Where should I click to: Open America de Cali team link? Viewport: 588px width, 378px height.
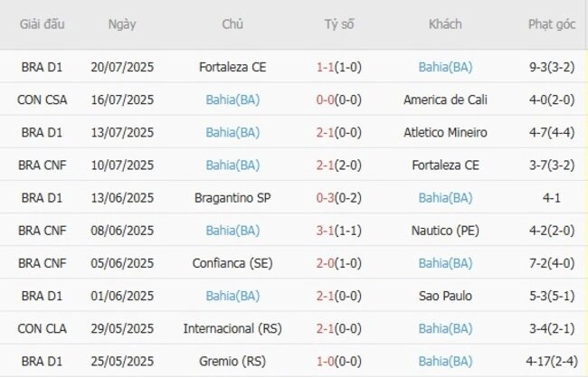445,99
